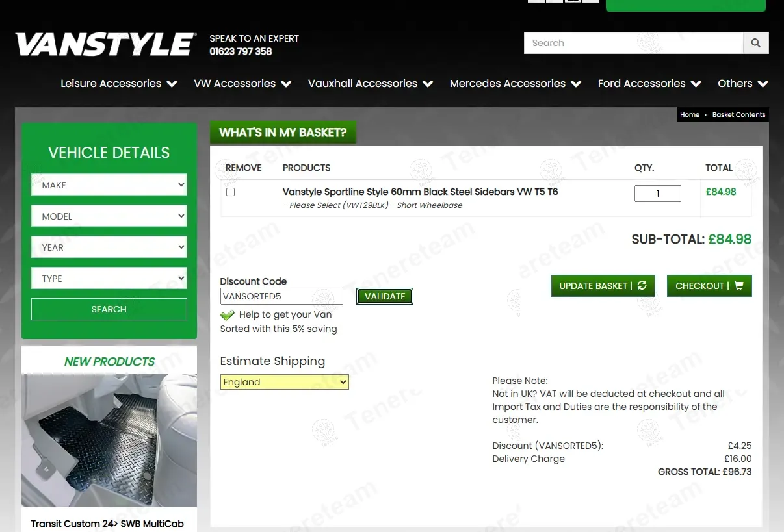This screenshot has width=784, height=532.
Task: Open the Model dropdown in Vehicle Details
Action: coord(109,216)
